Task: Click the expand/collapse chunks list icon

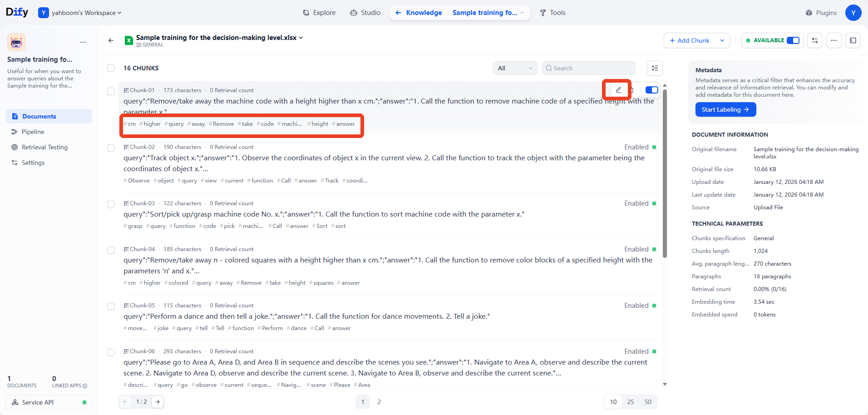Action: click(655, 68)
